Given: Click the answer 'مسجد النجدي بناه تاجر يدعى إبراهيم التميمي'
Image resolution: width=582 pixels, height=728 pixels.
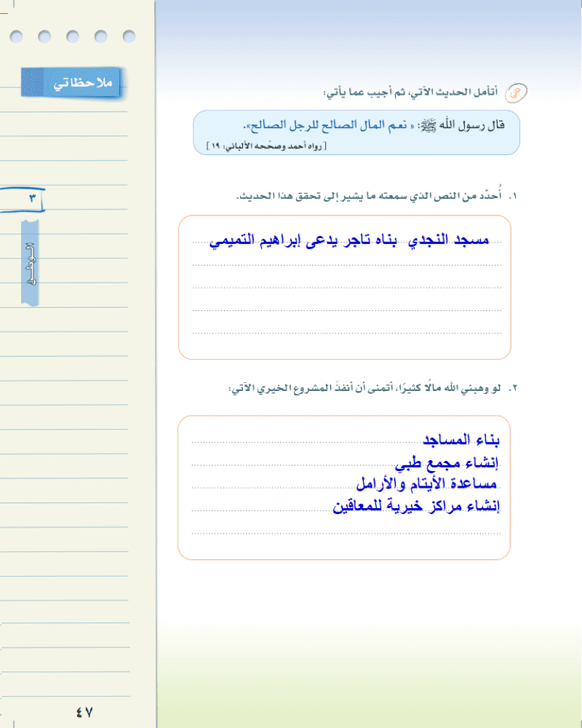Looking at the screenshot, I should click(349, 240).
